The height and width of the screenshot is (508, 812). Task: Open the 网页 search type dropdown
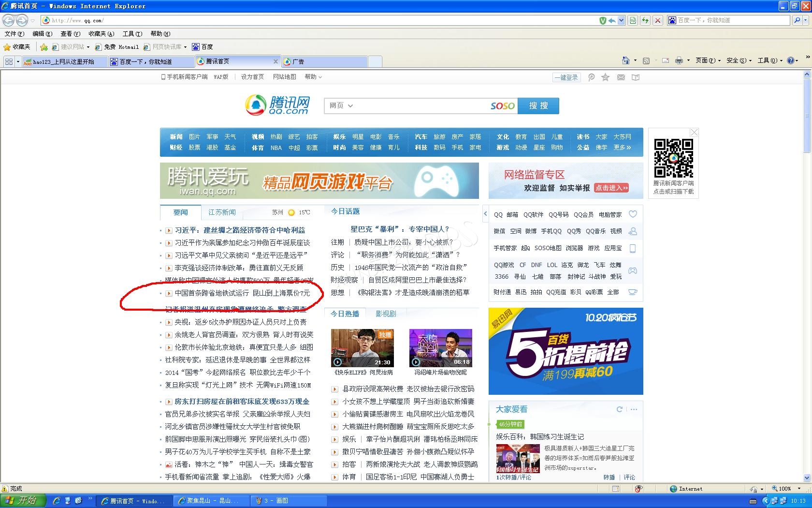point(341,106)
